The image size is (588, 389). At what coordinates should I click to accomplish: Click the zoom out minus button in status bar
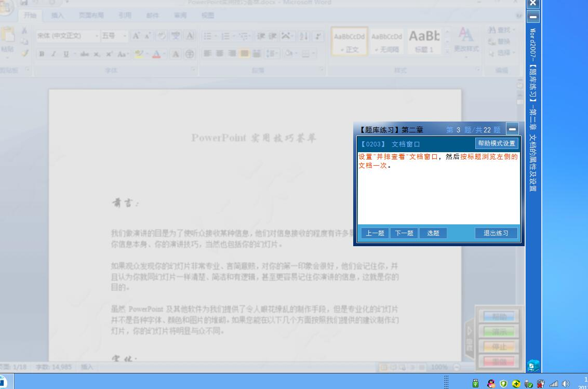tap(457, 367)
